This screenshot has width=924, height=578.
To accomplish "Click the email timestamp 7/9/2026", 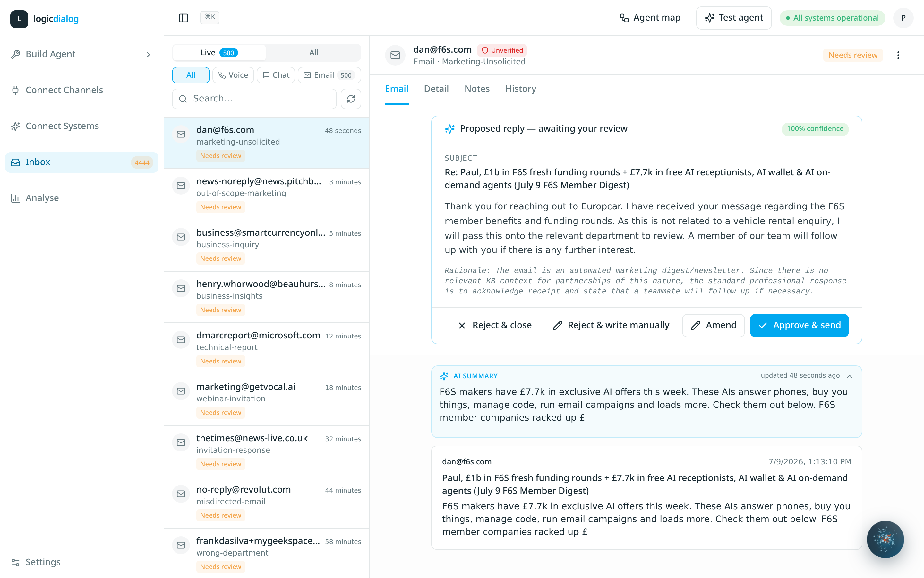I will (x=810, y=461).
